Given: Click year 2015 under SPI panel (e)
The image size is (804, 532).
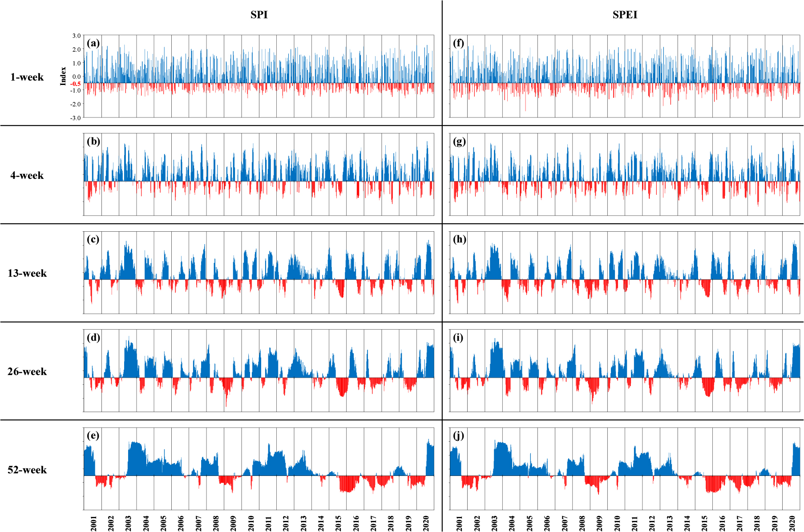Looking at the screenshot, I should [339, 523].
